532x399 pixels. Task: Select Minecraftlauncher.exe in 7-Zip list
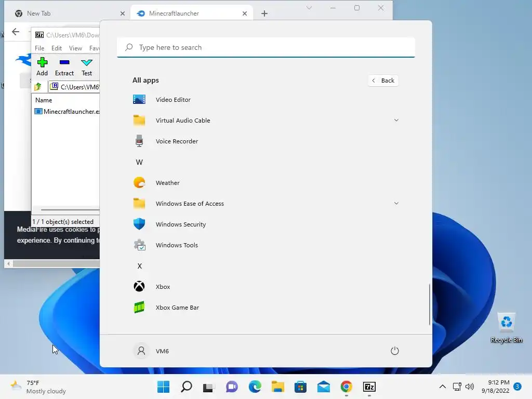tap(67, 112)
